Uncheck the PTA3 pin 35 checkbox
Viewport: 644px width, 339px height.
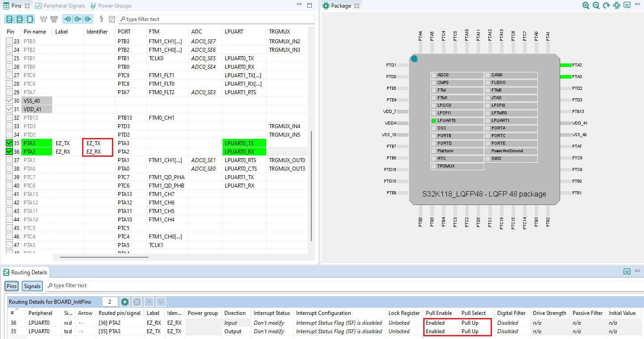pos(9,143)
